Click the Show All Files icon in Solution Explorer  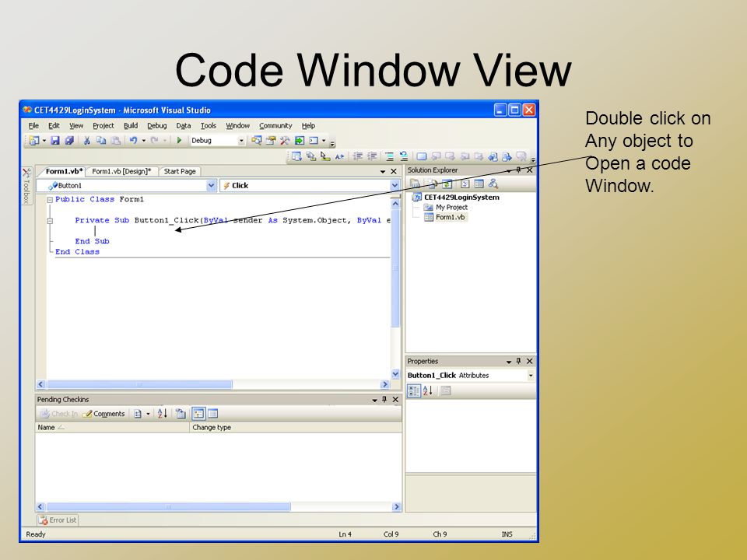point(433,184)
